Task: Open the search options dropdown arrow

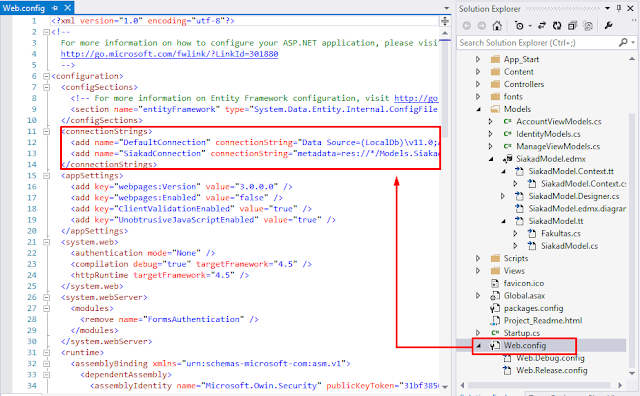Action: [633, 42]
